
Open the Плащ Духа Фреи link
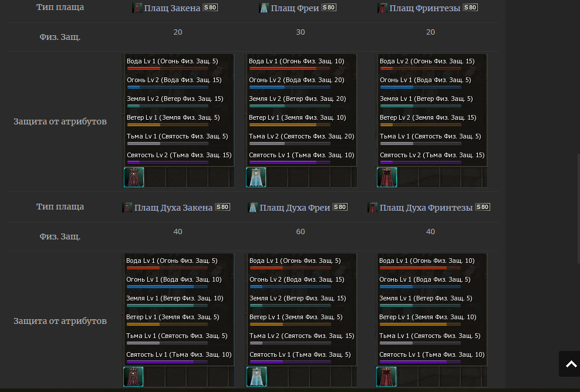[x=295, y=208]
